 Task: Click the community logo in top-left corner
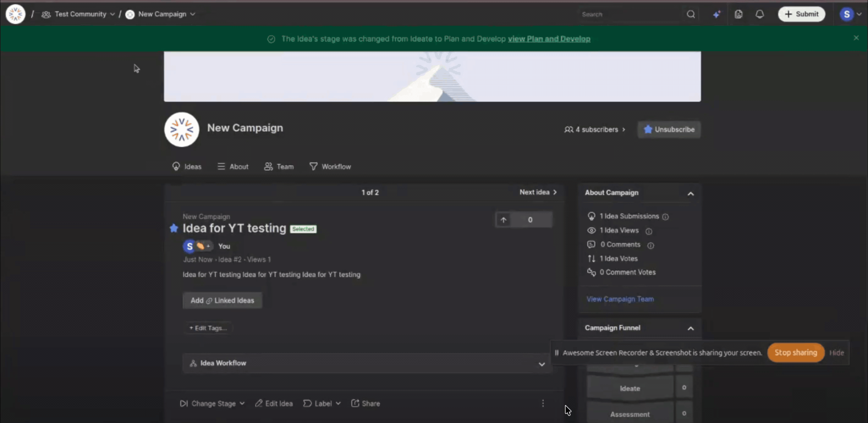15,14
